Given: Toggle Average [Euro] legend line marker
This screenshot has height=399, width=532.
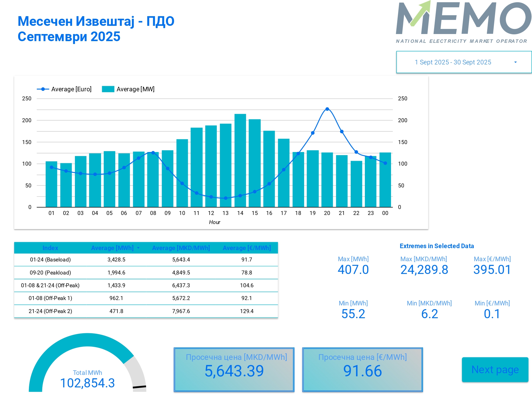Looking at the screenshot, I should coord(43,89).
